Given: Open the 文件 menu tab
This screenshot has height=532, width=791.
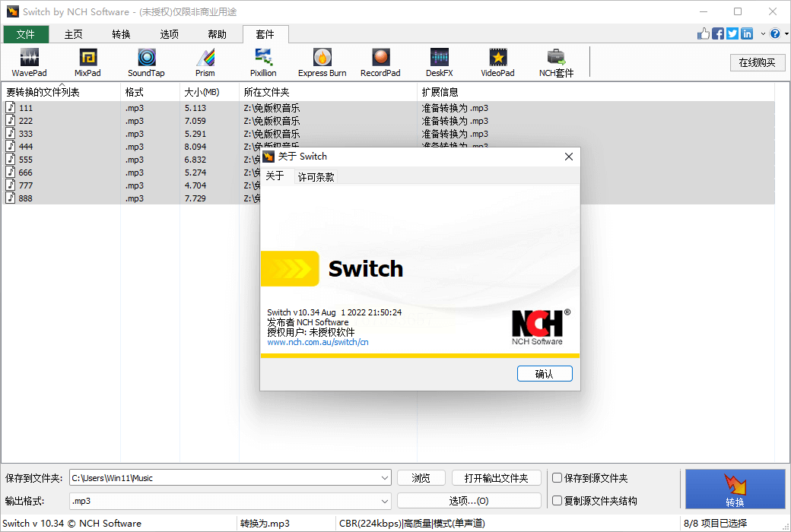Looking at the screenshot, I should [26, 33].
